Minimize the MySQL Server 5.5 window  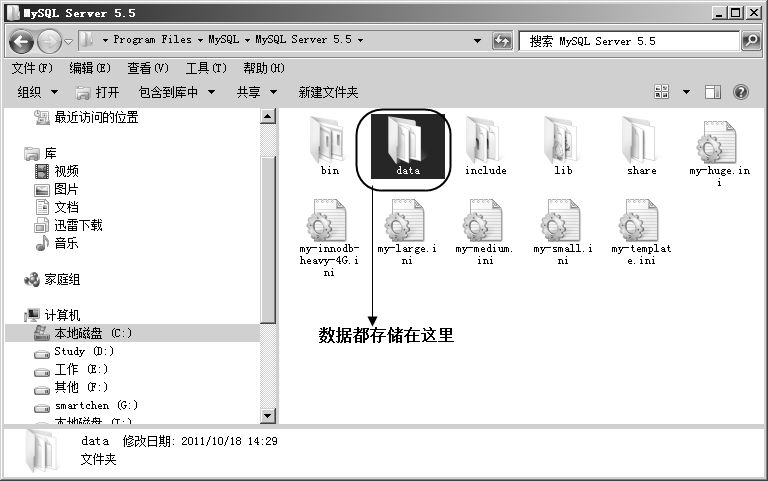719,13
